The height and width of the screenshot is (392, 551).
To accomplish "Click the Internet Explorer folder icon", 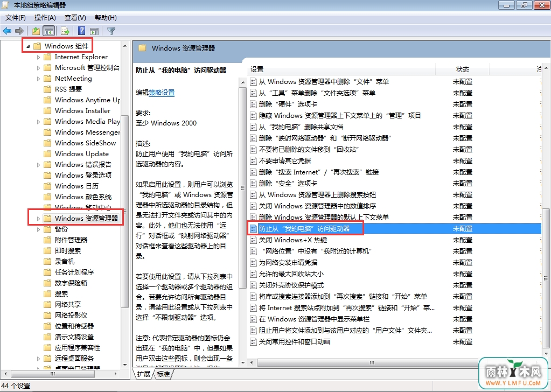I will click(47, 57).
